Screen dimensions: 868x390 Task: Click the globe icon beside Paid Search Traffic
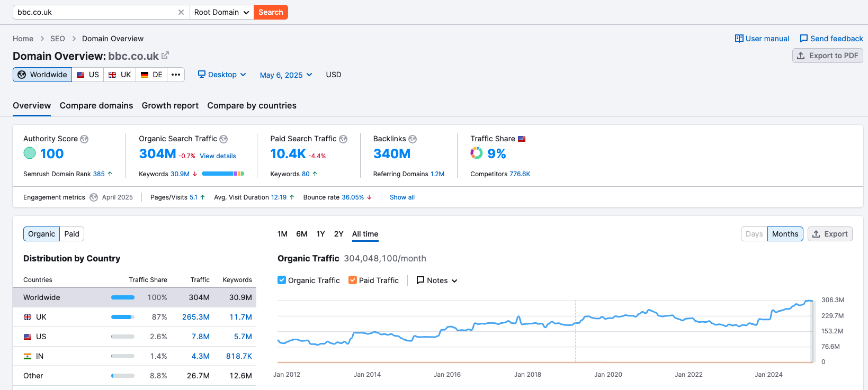click(x=343, y=139)
